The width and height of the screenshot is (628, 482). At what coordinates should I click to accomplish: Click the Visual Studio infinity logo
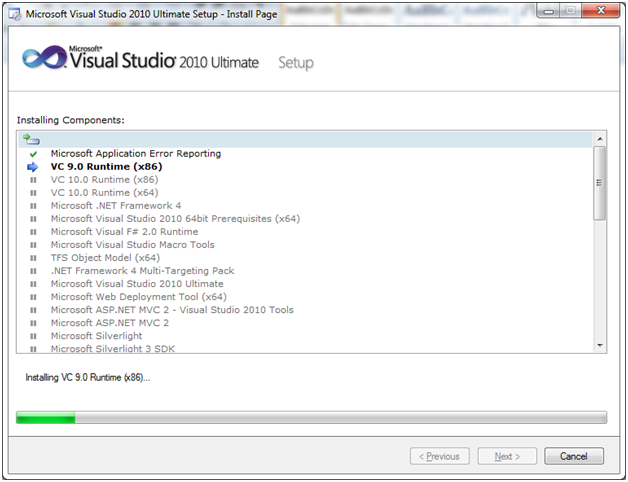[44, 57]
